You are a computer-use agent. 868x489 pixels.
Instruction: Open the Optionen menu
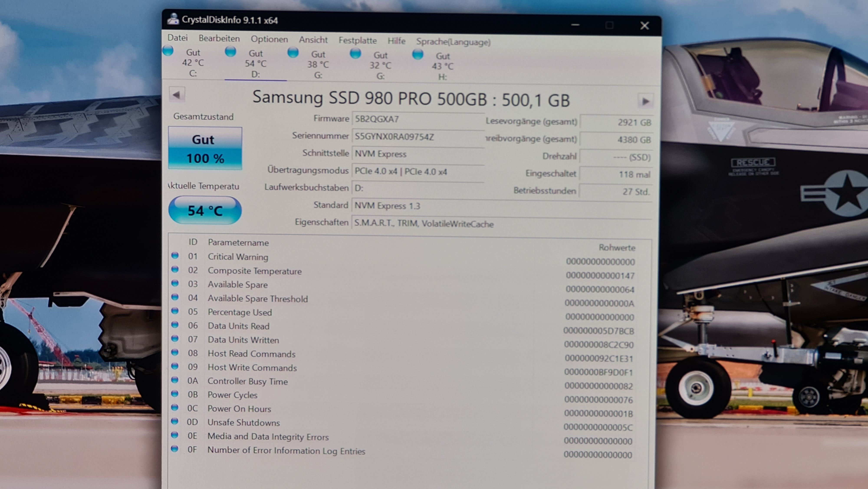pyautogui.click(x=269, y=39)
